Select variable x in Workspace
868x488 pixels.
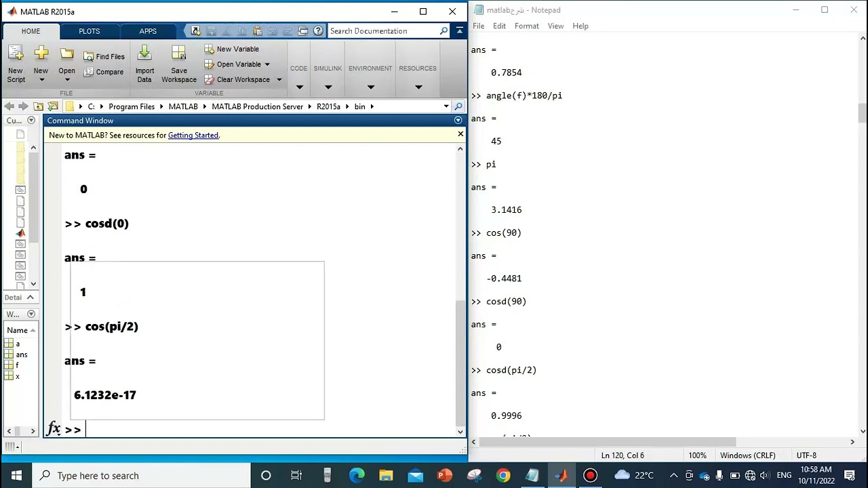point(18,376)
